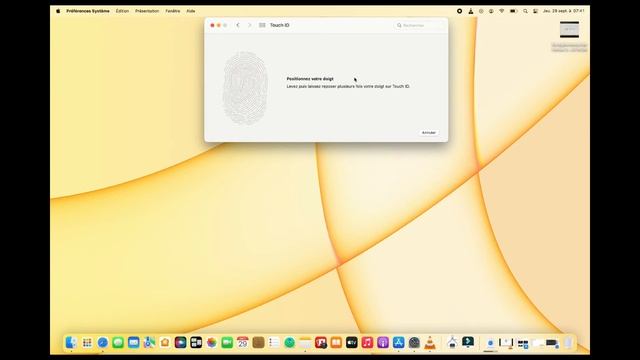
Task: Click the Annuler button in Touch ID window
Action: tap(429, 133)
